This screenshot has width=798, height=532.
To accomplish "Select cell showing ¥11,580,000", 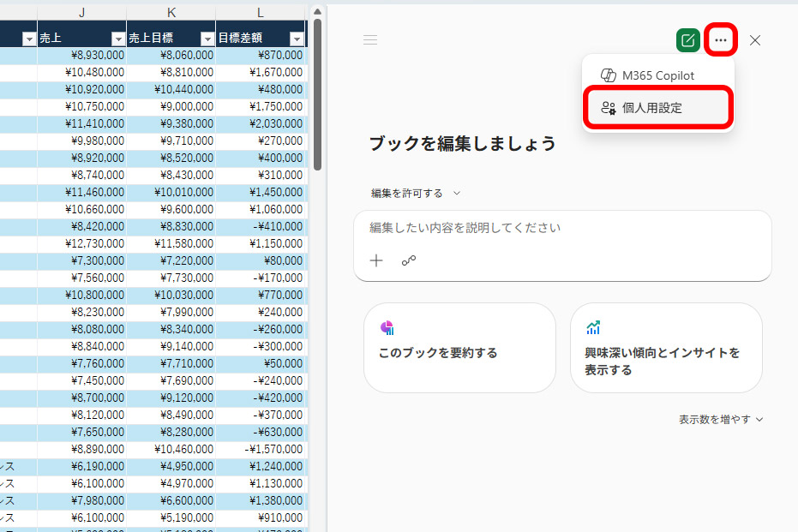I will coord(171,243).
